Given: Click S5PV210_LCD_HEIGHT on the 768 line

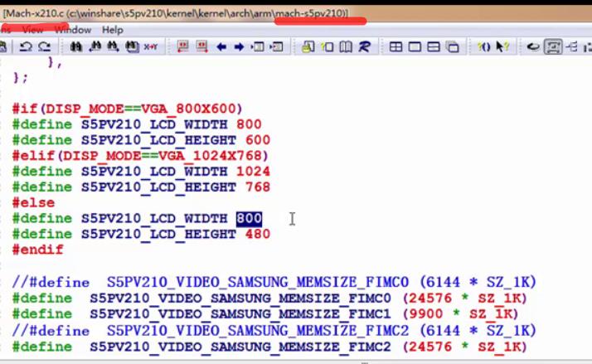Looking at the screenshot, I should tap(159, 187).
